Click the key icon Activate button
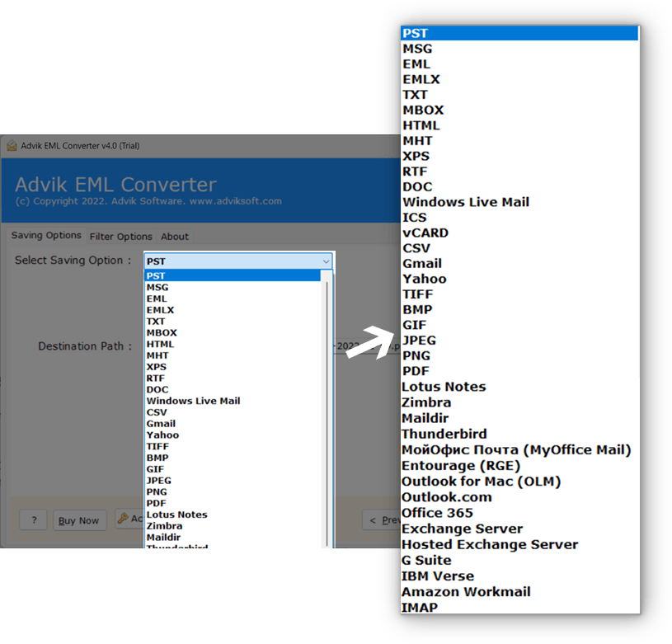Screen dimensions: 672x644 129,519
